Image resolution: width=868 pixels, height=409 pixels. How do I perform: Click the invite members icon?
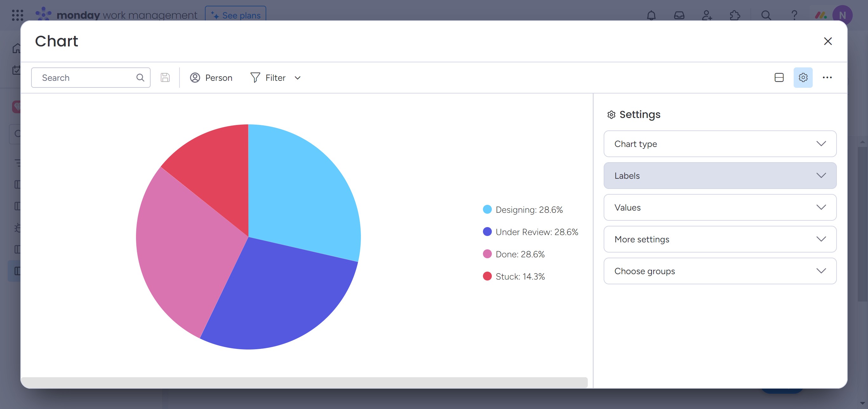coord(707,15)
